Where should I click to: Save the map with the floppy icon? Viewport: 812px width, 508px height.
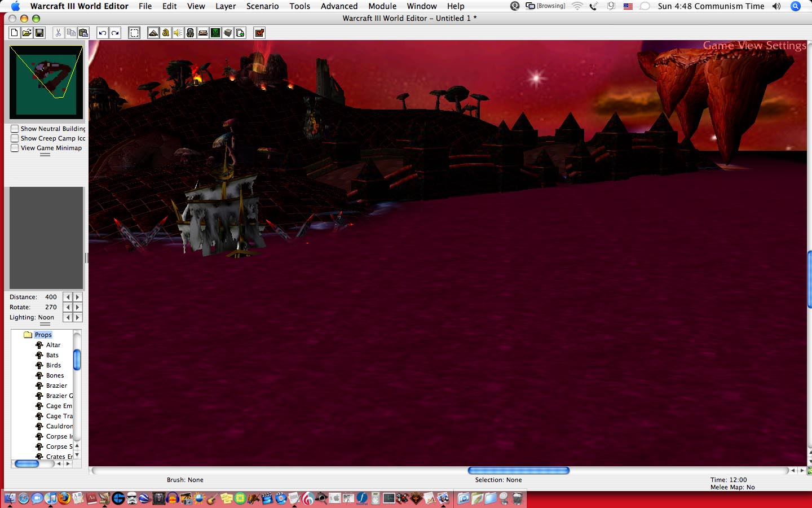39,33
